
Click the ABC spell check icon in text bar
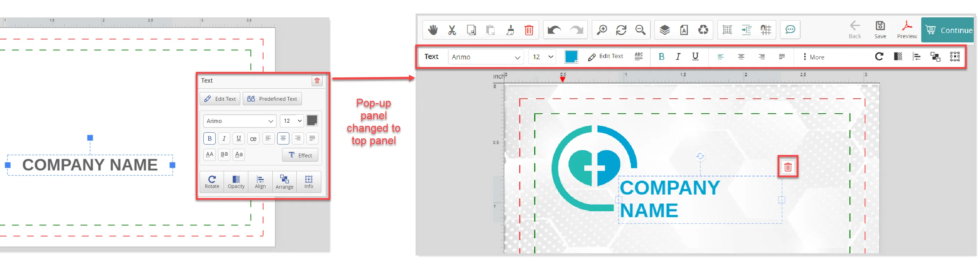[639, 57]
